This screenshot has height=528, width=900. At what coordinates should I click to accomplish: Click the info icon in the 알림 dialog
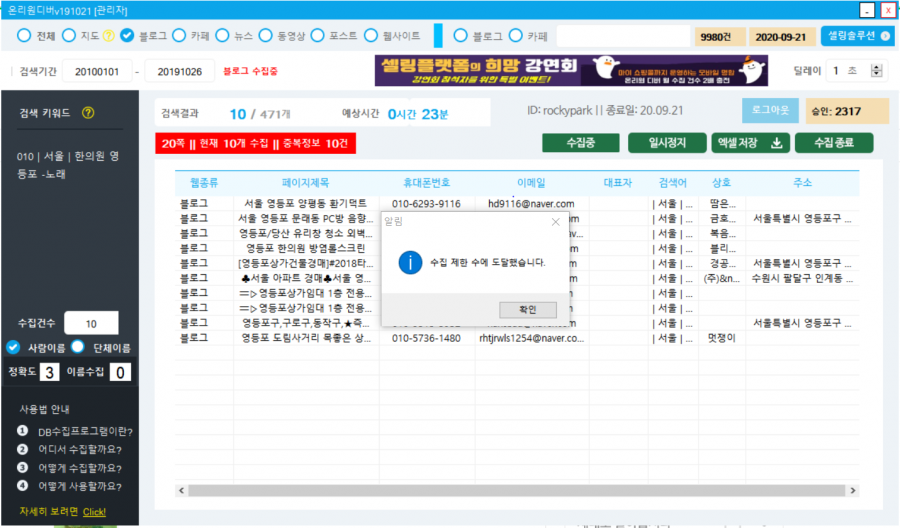click(x=408, y=262)
